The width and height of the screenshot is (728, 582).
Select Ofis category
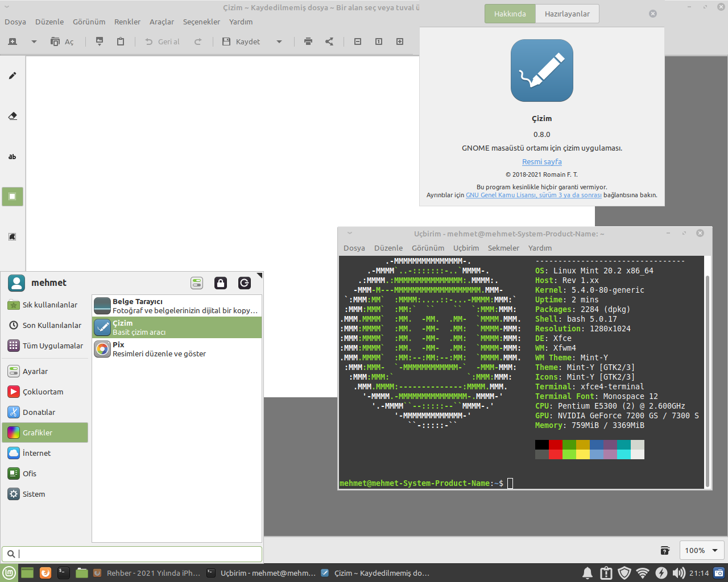(x=45, y=473)
